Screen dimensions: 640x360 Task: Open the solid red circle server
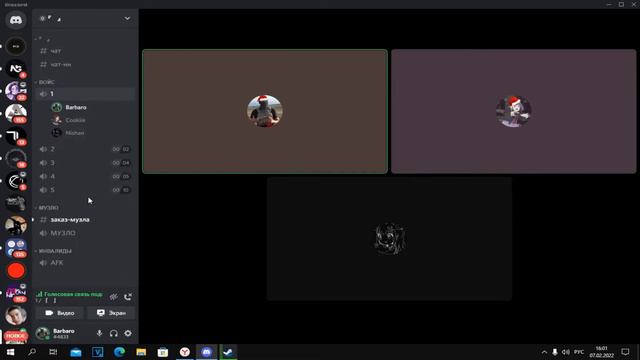click(16, 271)
